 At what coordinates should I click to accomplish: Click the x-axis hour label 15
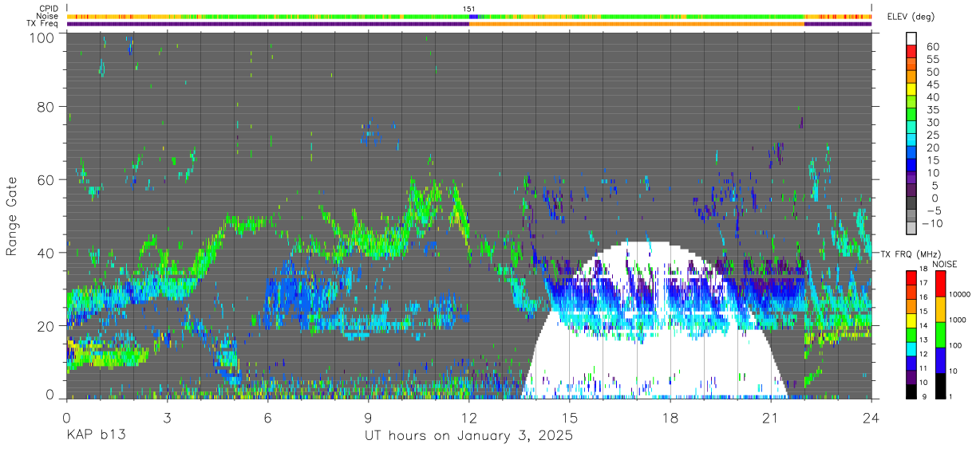(570, 418)
